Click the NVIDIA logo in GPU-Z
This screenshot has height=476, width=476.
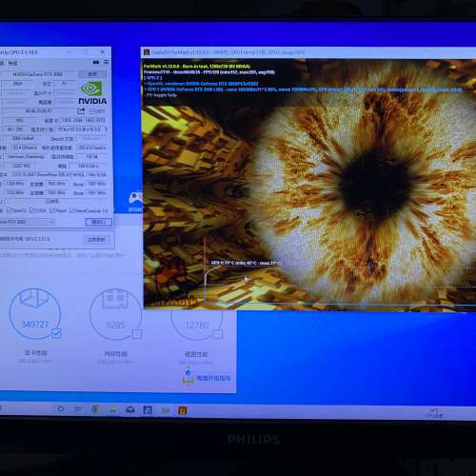[92, 93]
